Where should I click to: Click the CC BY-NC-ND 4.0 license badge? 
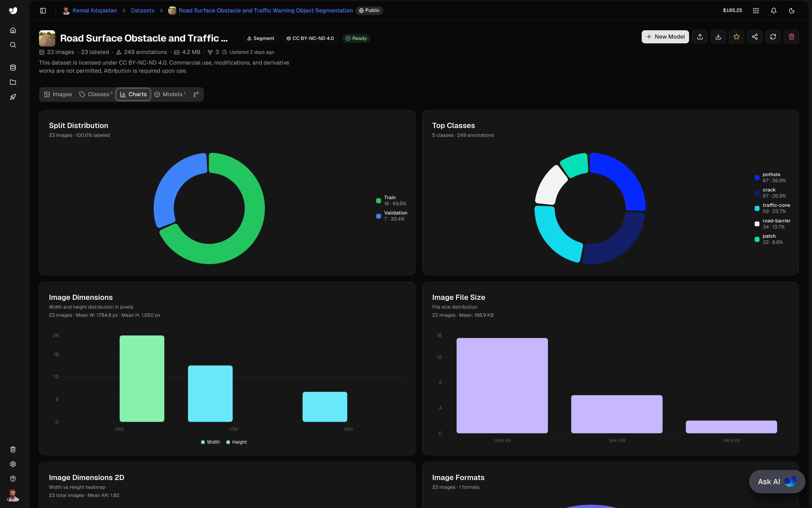point(310,38)
